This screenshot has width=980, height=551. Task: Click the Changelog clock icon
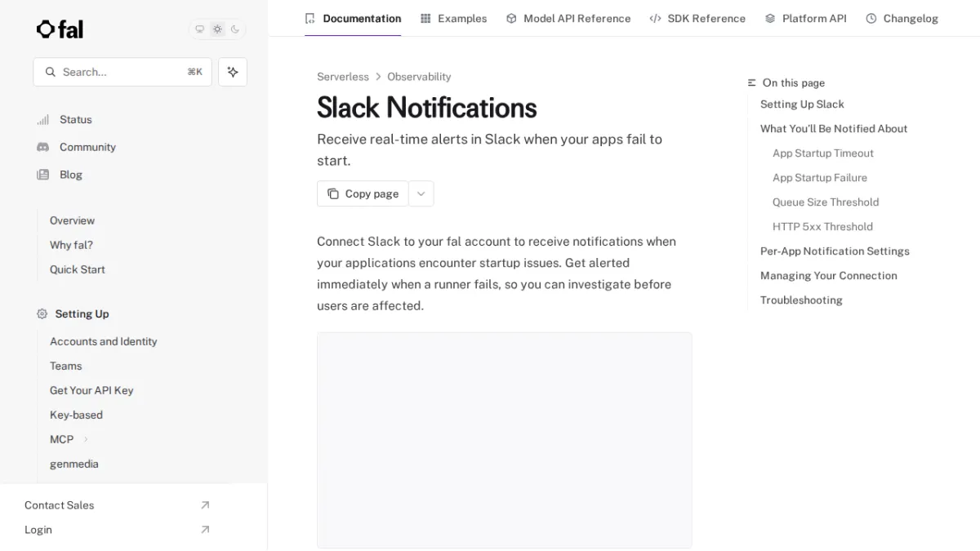(871, 18)
